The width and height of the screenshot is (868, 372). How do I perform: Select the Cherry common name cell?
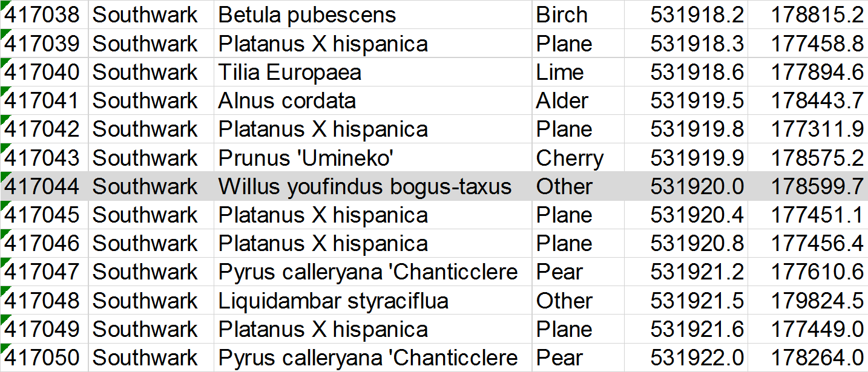click(x=570, y=158)
